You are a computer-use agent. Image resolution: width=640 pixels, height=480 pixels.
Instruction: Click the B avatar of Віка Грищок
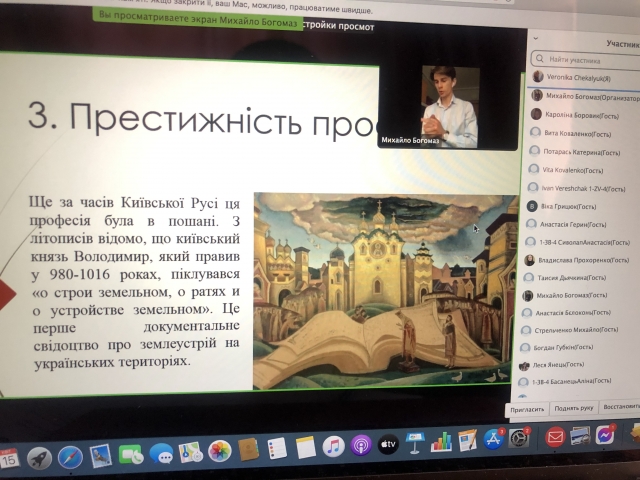(x=532, y=207)
